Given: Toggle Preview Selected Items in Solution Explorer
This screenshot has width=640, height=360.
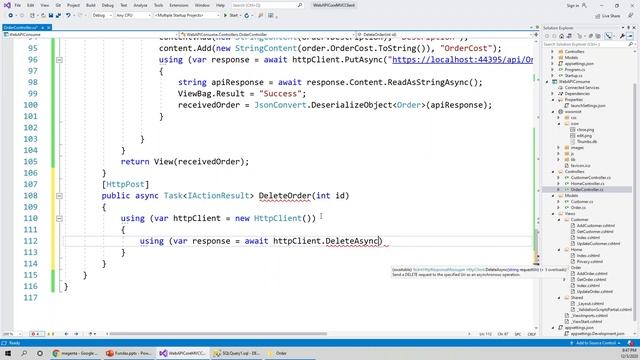Looking at the screenshot, I should pyautogui.click(x=630, y=36).
